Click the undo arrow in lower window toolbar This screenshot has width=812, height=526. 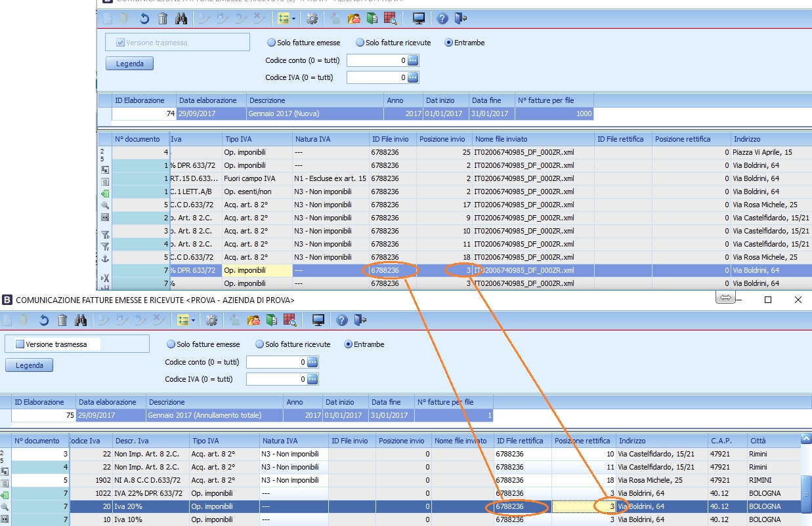[44, 320]
